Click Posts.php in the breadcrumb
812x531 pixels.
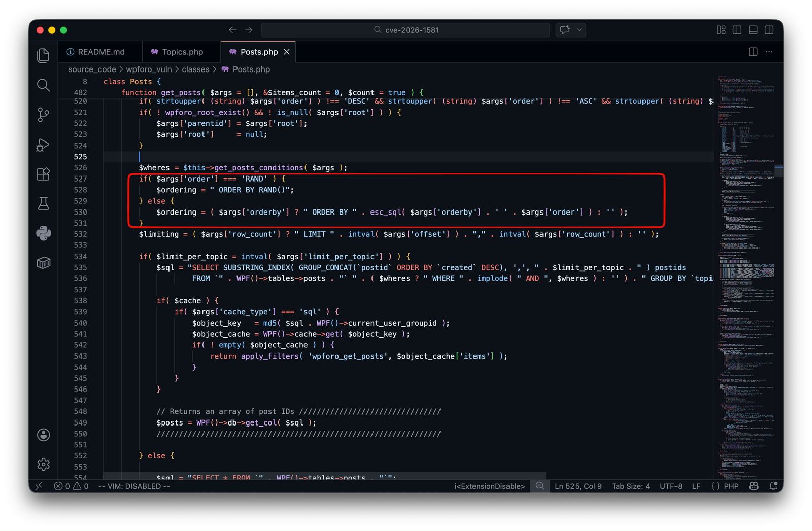(251, 69)
